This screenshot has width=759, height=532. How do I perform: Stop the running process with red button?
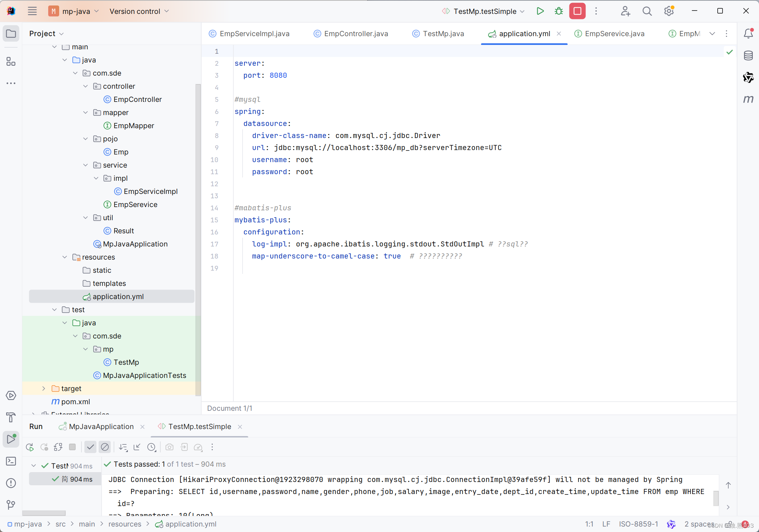[x=577, y=11]
